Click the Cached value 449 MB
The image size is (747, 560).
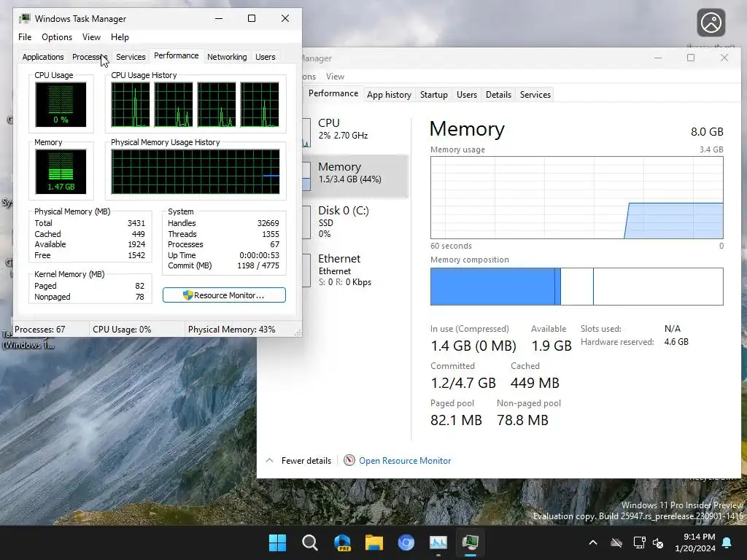(x=535, y=383)
